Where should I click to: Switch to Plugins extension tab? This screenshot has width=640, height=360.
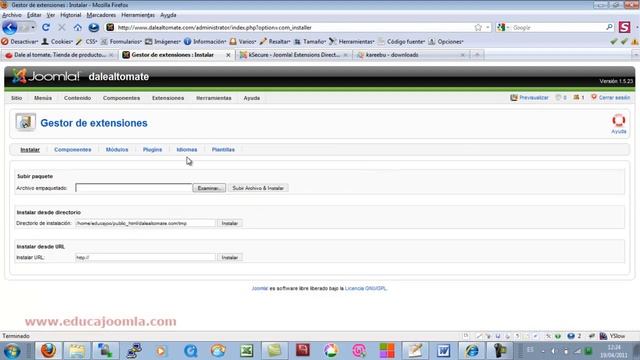152,150
